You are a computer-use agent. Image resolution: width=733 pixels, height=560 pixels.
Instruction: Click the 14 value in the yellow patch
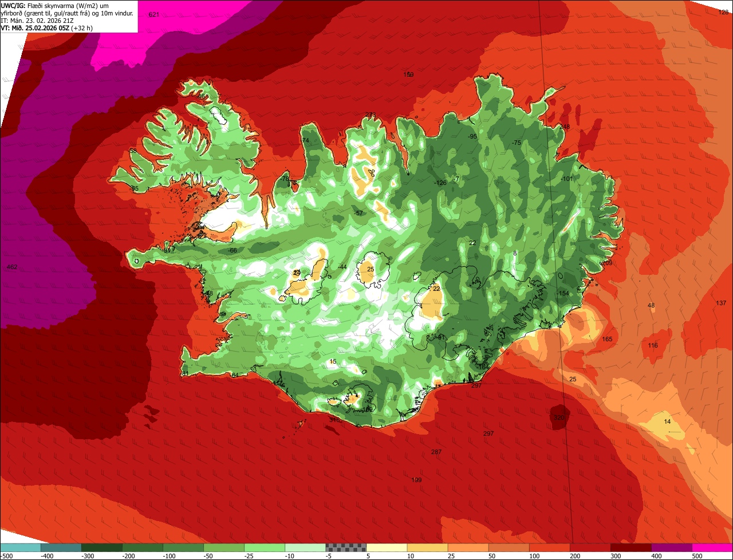click(x=667, y=422)
